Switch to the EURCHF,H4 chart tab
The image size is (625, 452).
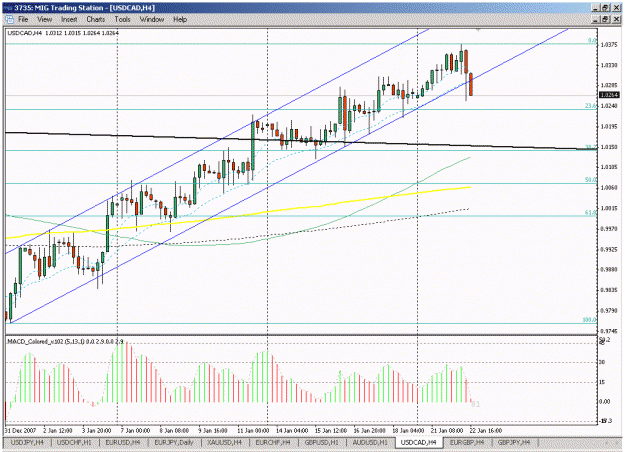273,442
